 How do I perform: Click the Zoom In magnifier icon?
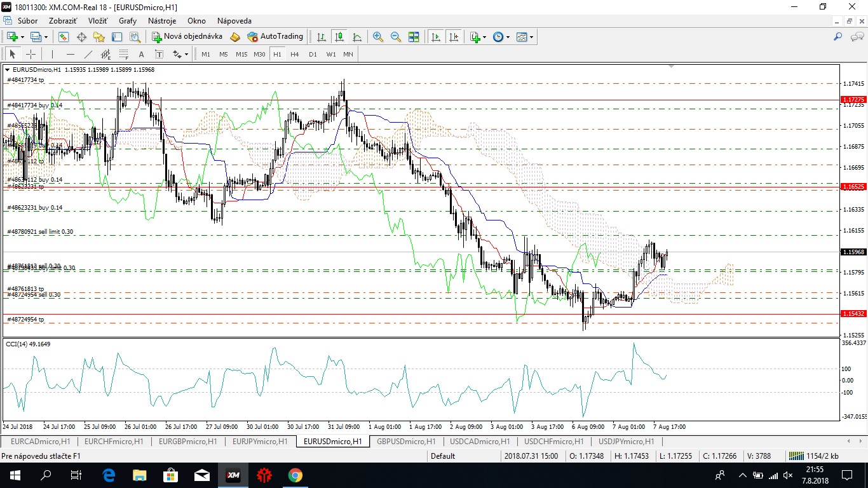pos(378,37)
